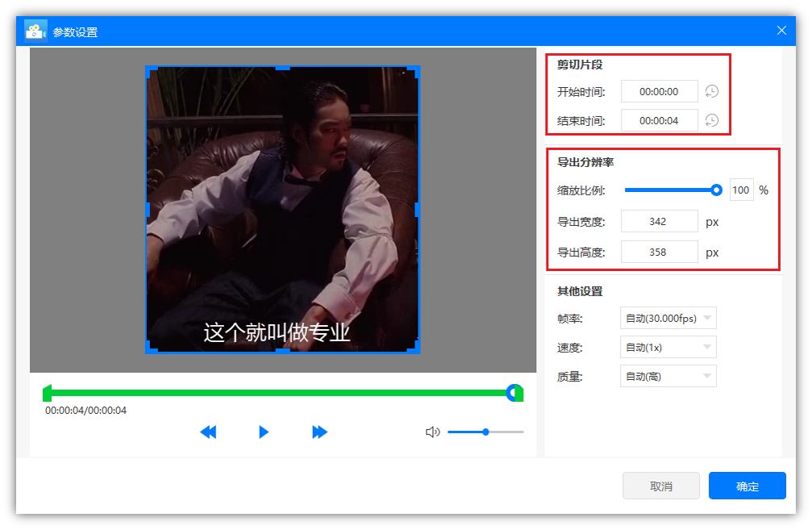Click the end time field 00:00:04

660,121
